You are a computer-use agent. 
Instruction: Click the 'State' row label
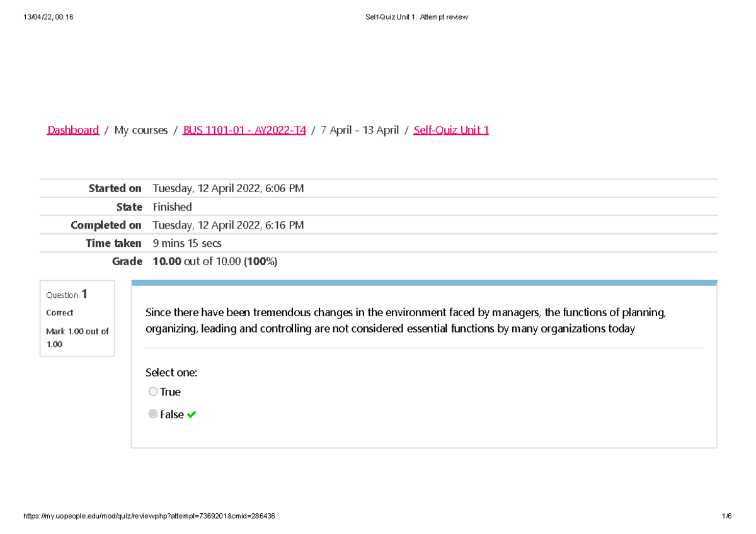(x=129, y=207)
